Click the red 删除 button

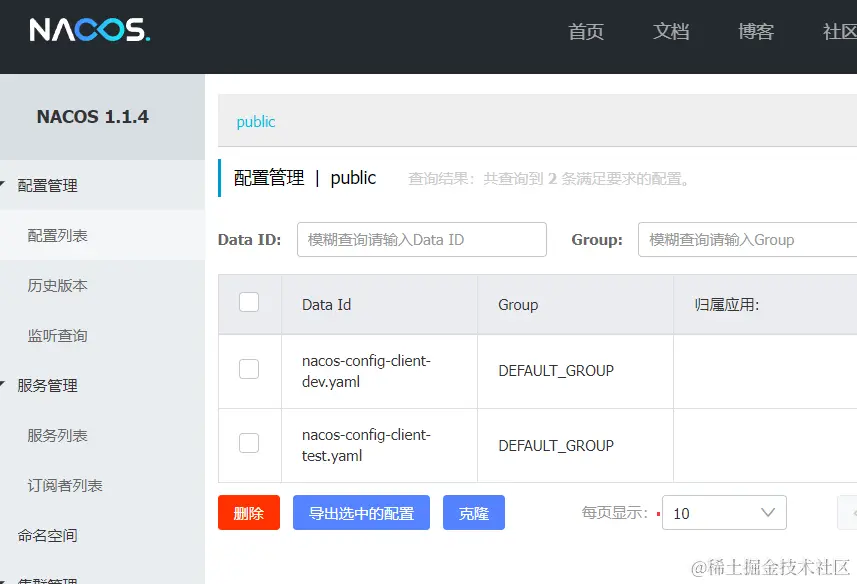(x=249, y=512)
